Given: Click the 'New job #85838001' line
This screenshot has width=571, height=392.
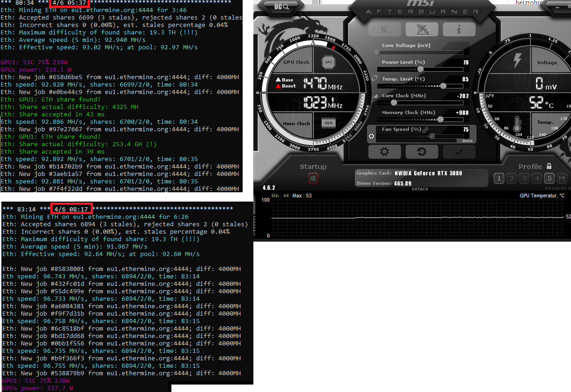Looking at the screenshot, I should click(x=122, y=269).
